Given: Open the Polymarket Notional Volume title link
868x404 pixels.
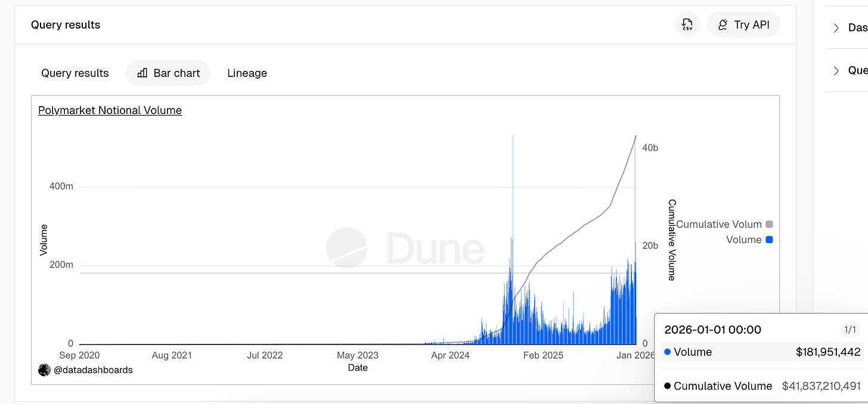Looking at the screenshot, I should click(x=110, y=110).
